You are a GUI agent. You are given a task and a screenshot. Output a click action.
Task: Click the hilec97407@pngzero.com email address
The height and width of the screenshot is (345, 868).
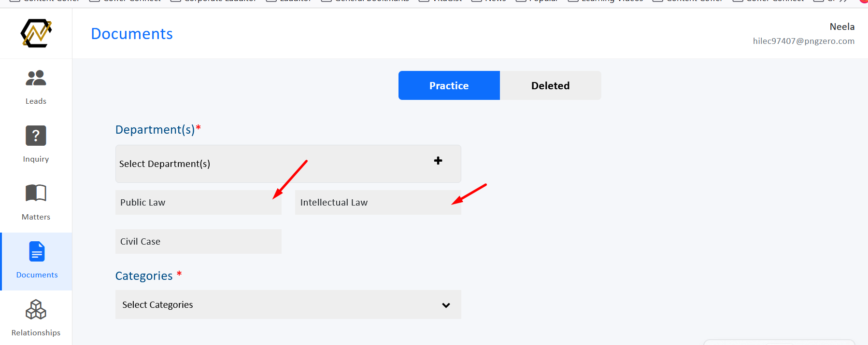[804, 41]
